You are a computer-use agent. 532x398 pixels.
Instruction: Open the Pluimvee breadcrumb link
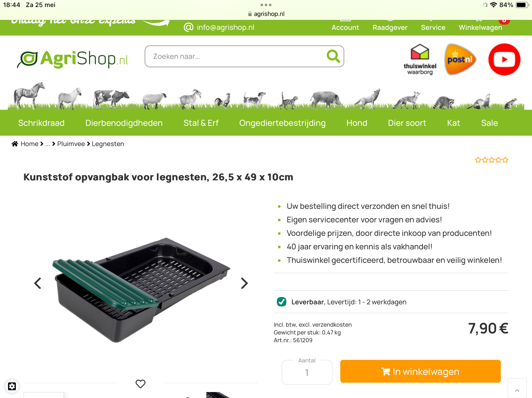(x=71, y=144)
